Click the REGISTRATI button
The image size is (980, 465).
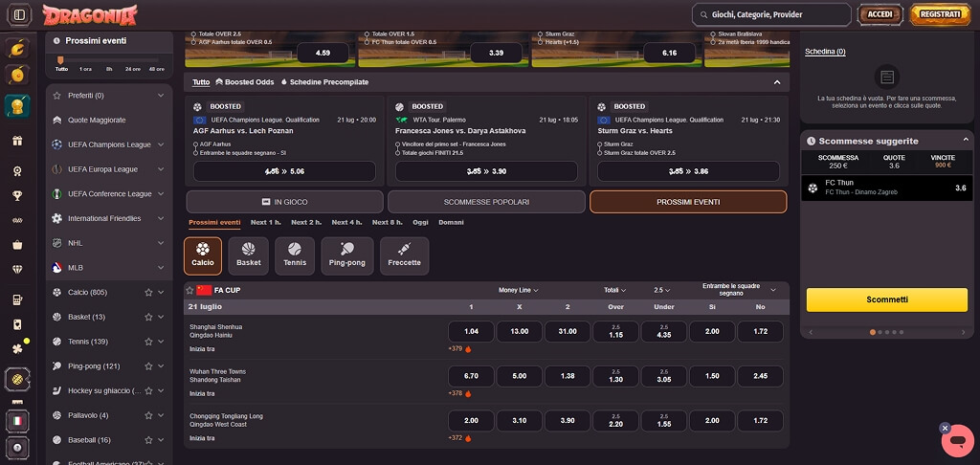(940, 14)
